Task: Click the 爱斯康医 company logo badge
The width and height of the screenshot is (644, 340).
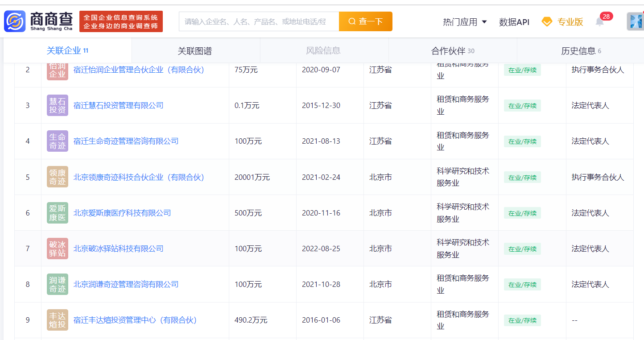Action: point(57,213)
